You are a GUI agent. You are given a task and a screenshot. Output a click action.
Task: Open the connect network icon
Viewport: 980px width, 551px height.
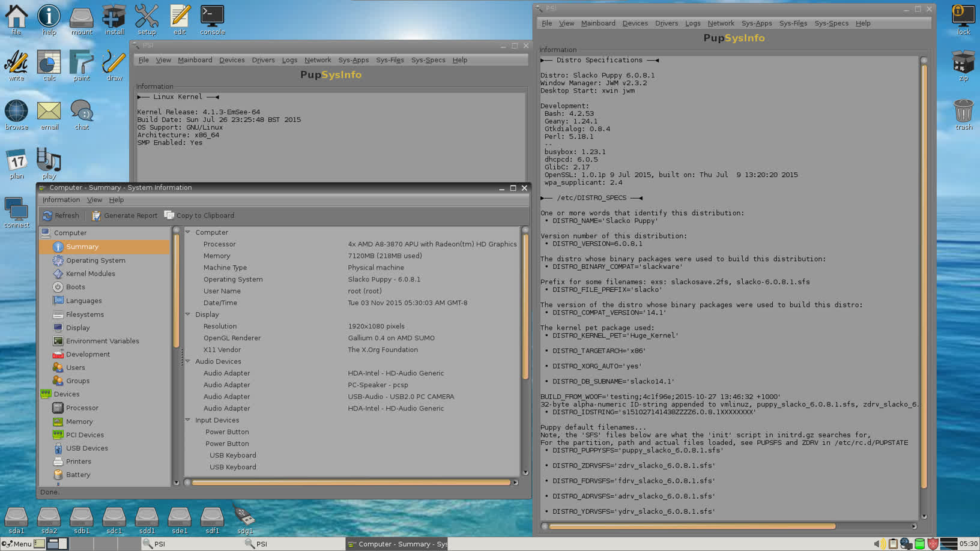point(16,212)
